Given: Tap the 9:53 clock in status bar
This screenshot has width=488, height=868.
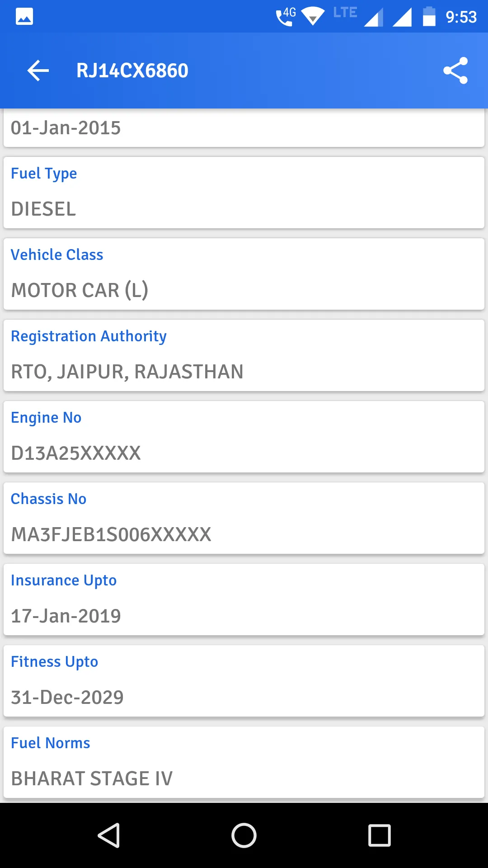Looking at the screenshot, I should (x=461, y=17).
